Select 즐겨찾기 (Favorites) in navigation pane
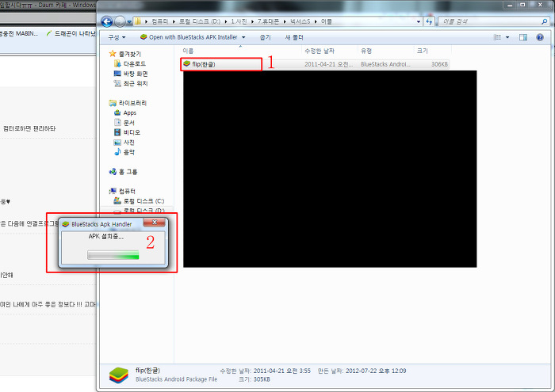Viewport: 555px width, 392px height. (x=129, y=54)
